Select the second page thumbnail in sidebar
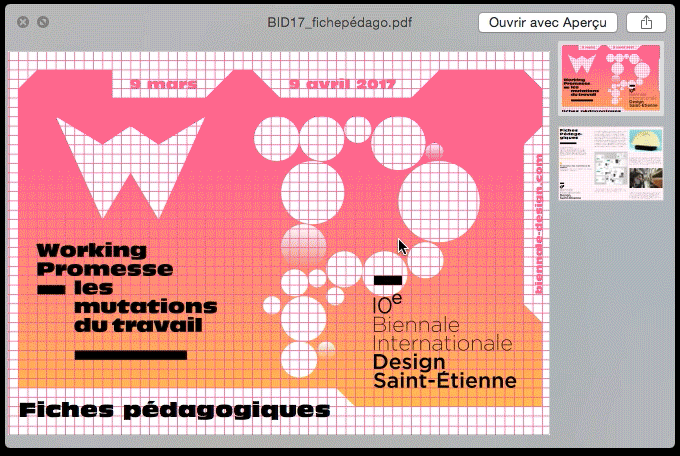The width and height of the screenshot is (680, 456). (611, 163)
